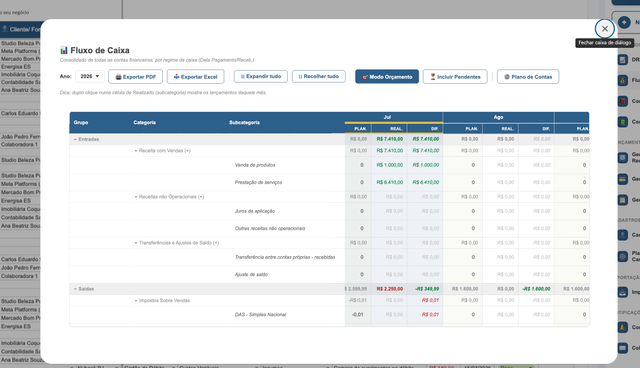The image size is (640, 368).
Task: Click the PLAN. subheader under Ago
Action: coord(463,129)
